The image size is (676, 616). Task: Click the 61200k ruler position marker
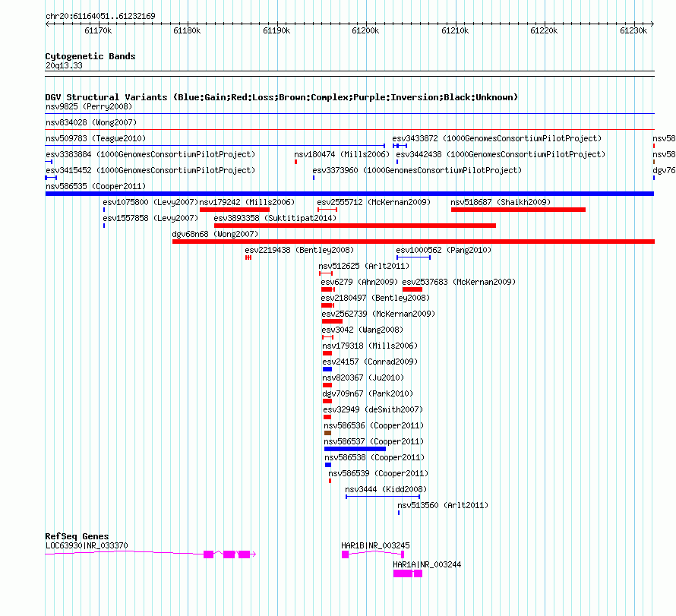pos(365,30)
